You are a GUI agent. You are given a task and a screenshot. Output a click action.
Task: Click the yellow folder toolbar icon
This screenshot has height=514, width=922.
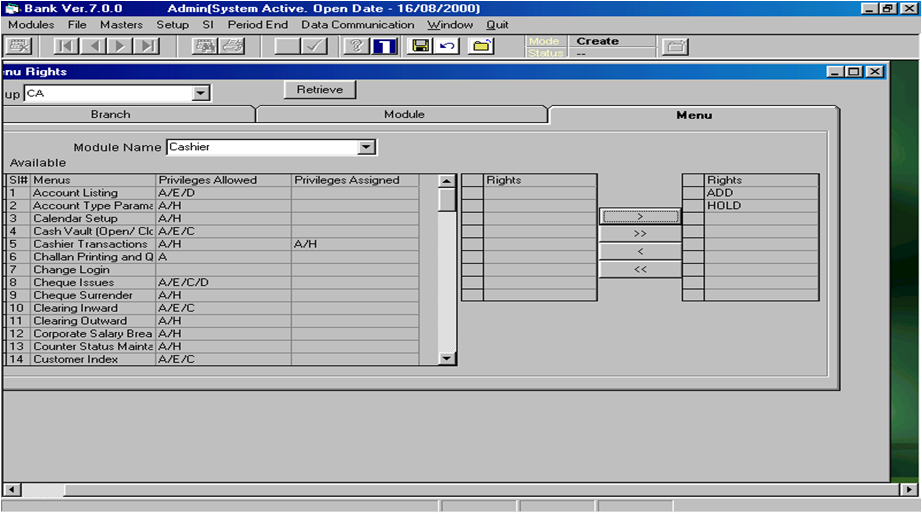coord(482,46)
